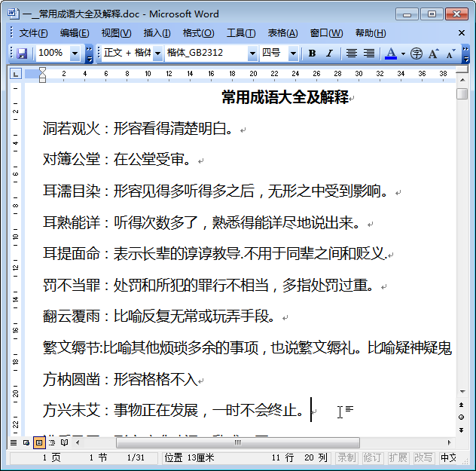Toggle Bold formatting
The height and width of the screenshot is (471, 476).
click(x=312, y=54)
